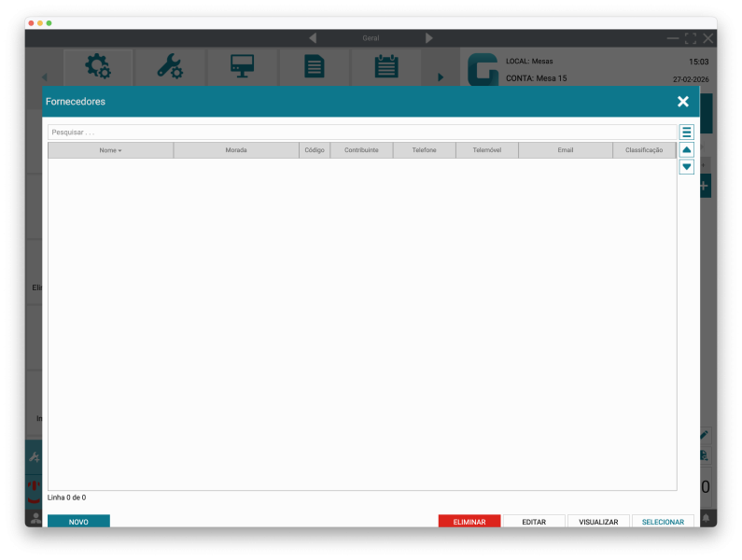Switch to previous section with left arrow

click(313, 38)
